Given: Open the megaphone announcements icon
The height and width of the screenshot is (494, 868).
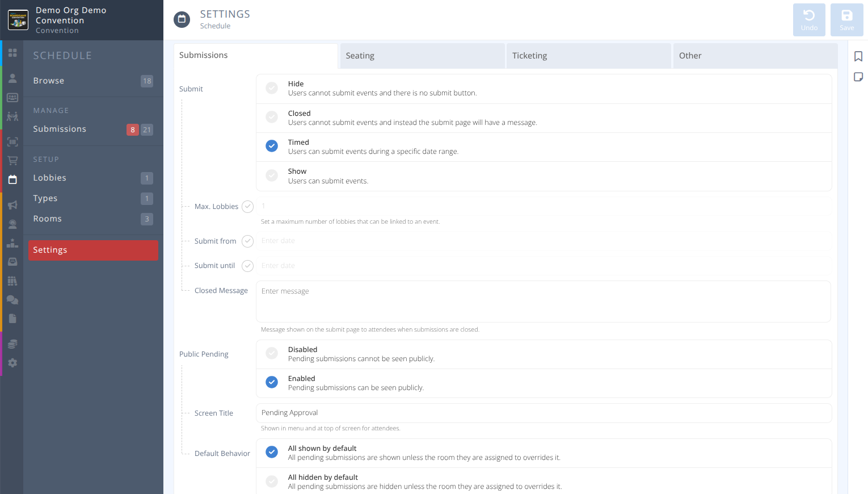Looking at the screenshot, I should coord(12,205).
